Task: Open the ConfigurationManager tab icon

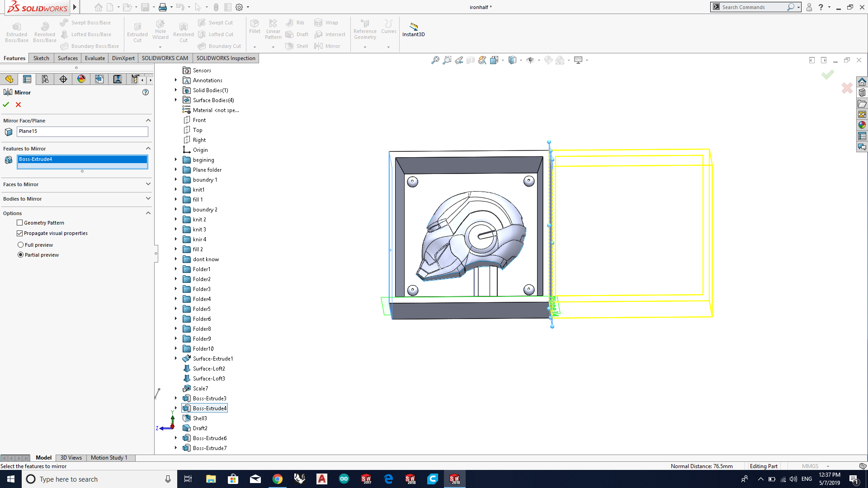Action: point(45,79)
